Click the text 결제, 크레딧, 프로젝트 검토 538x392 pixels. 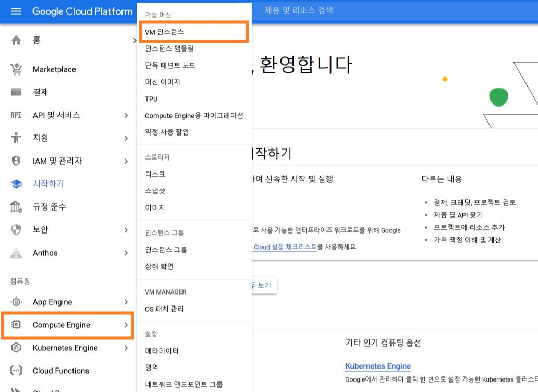click(475, 202)
